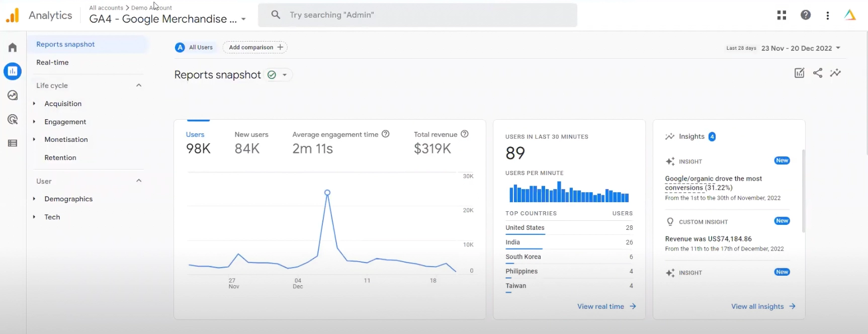
Task: Click the report status check icon
Action: point(272,75)
